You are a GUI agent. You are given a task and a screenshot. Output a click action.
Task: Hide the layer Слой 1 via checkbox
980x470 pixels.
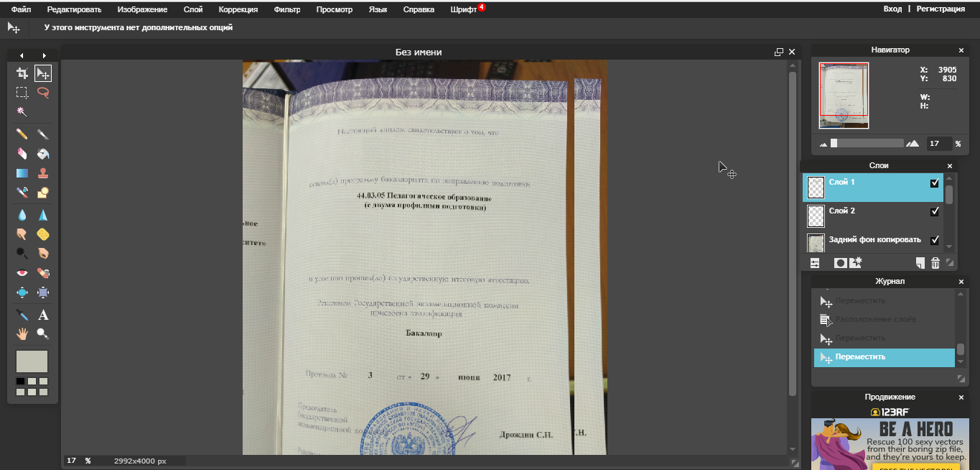click(x=934, y=183)
